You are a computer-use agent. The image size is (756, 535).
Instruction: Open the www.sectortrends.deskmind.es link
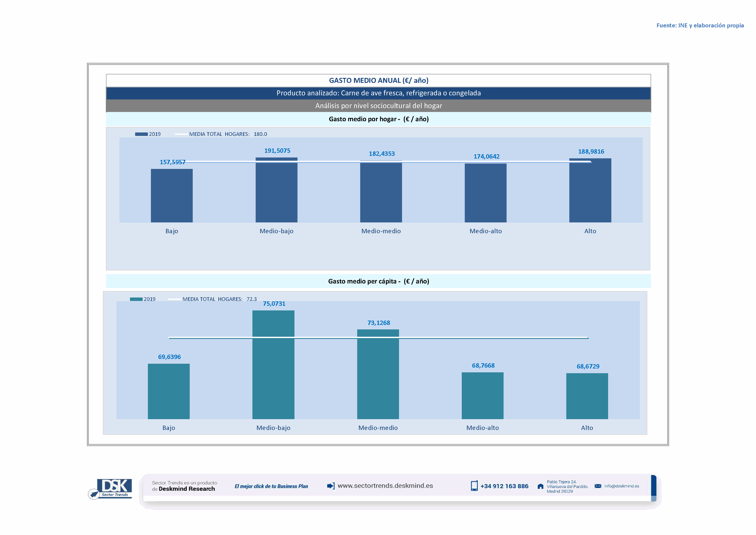385,486
